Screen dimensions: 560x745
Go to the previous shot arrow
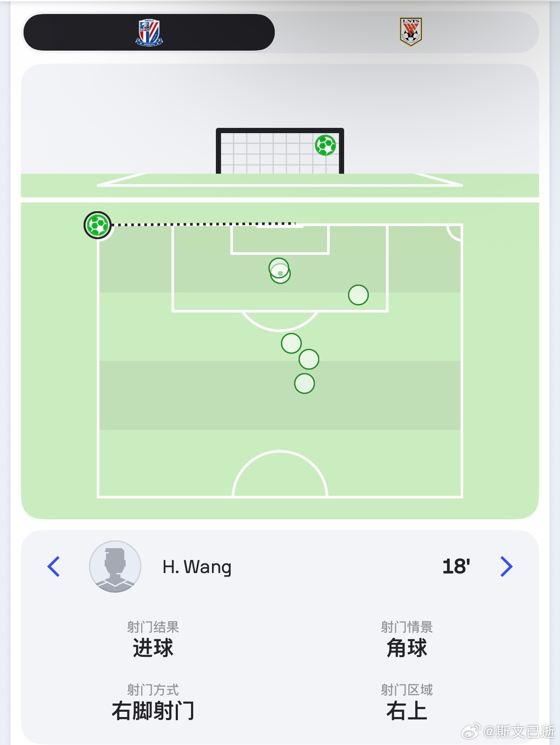click(53, 566)
